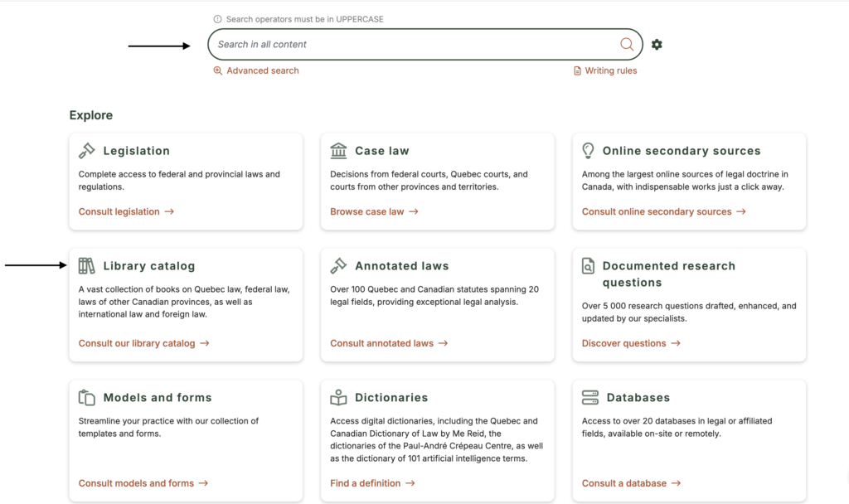Select the Library catalog heading
Viewport: 849px width, 504px height.
coord(149,266)
